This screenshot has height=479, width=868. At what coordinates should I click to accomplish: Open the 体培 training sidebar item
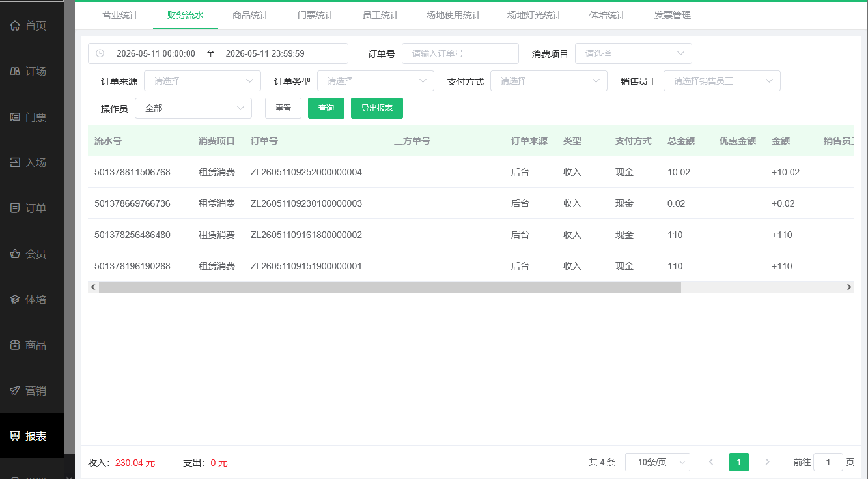[x=32, y=300]
